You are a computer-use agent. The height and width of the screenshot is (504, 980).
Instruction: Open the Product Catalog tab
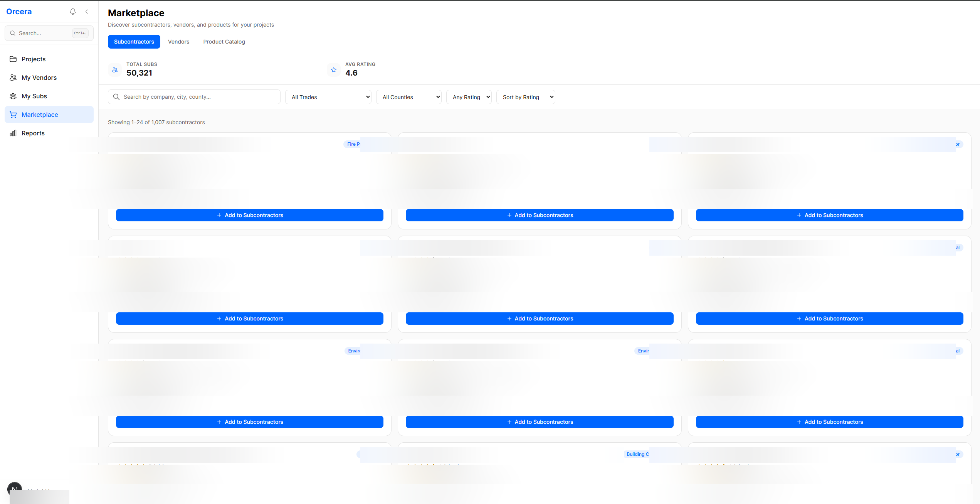224,42
